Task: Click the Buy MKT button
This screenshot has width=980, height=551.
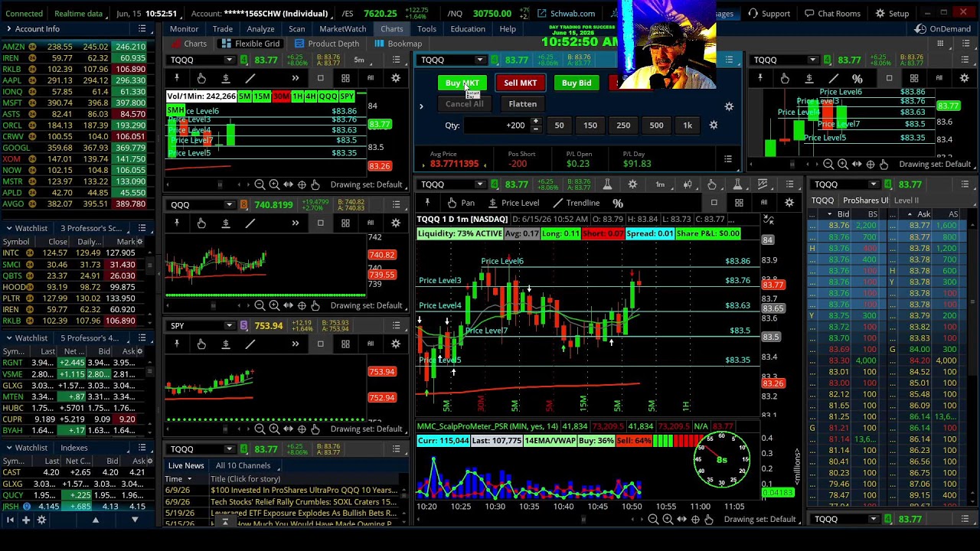Action: coord(462,83)
